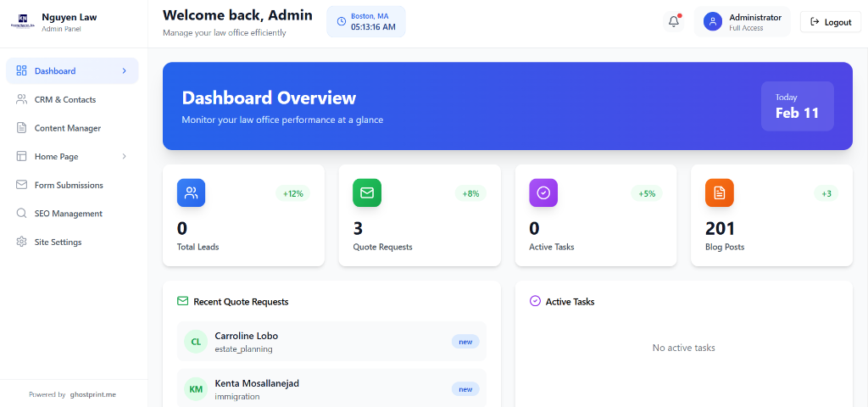
Task: Click the new badge on Carroline Lobo
Action: coord(465,342)
